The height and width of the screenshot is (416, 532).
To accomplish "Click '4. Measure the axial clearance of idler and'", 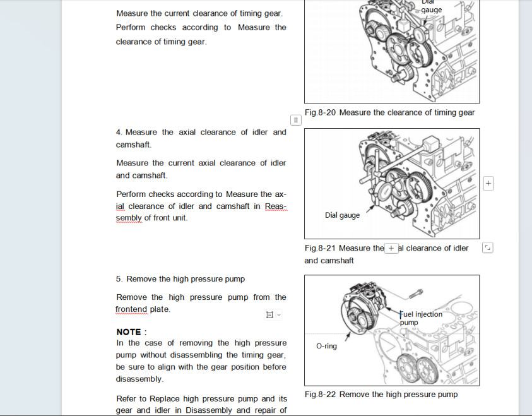I will [x=201, y=132].
